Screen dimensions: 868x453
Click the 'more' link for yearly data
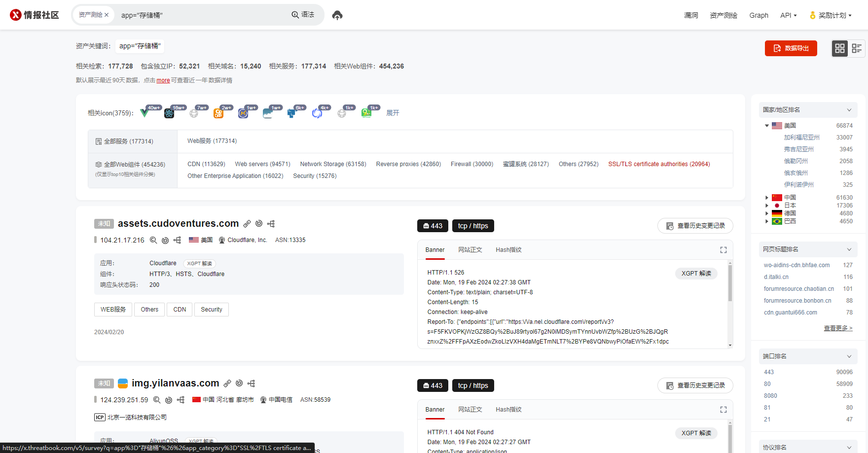pyautogui.click(x=163, y=80)
